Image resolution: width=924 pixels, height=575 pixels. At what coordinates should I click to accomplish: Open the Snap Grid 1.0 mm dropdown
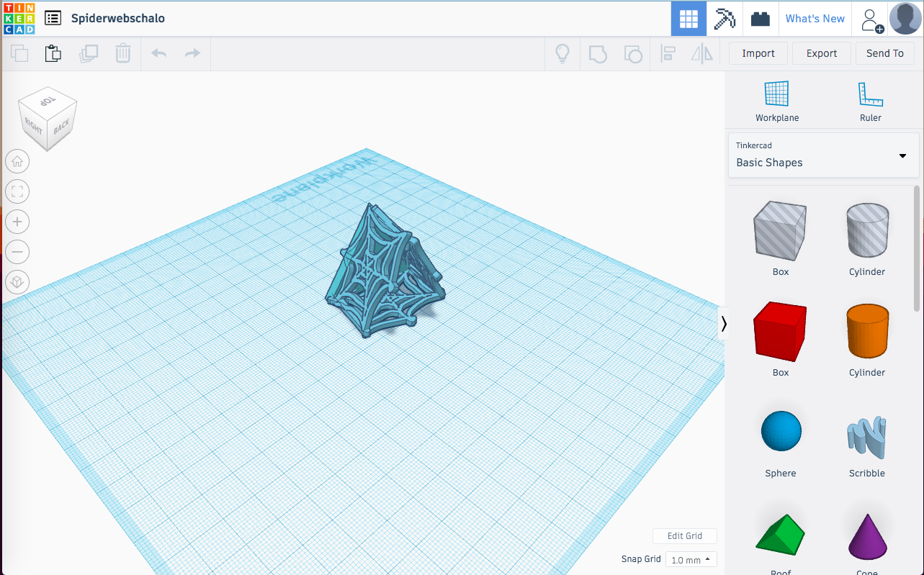coord(691,560)
